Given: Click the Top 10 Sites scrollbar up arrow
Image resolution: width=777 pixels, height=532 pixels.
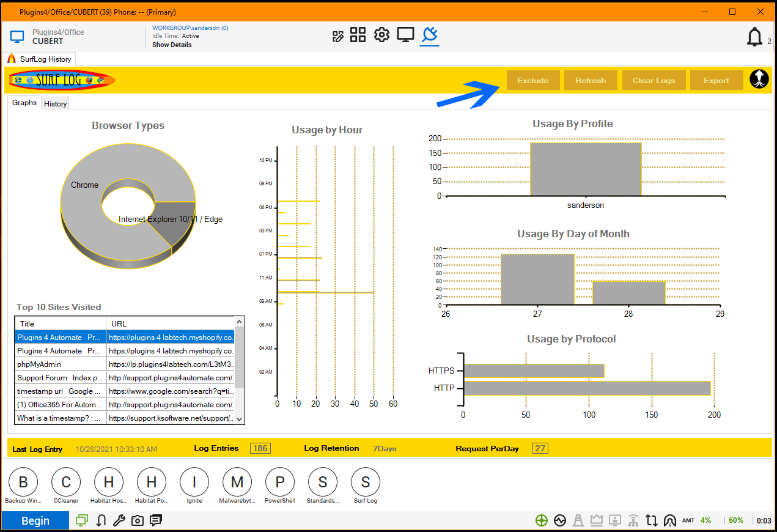Looking at the screenshot, I should click(239, 322).
